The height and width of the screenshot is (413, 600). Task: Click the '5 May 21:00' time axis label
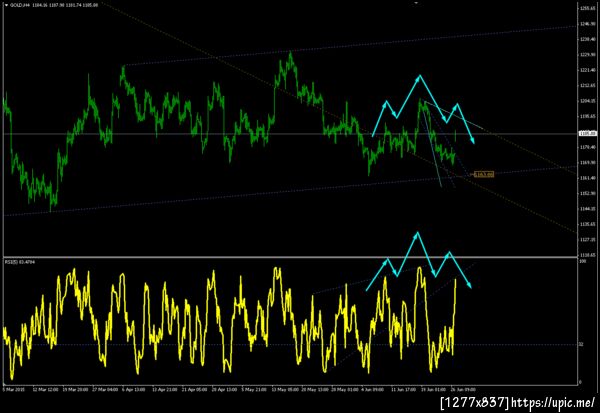click(254, 389)
